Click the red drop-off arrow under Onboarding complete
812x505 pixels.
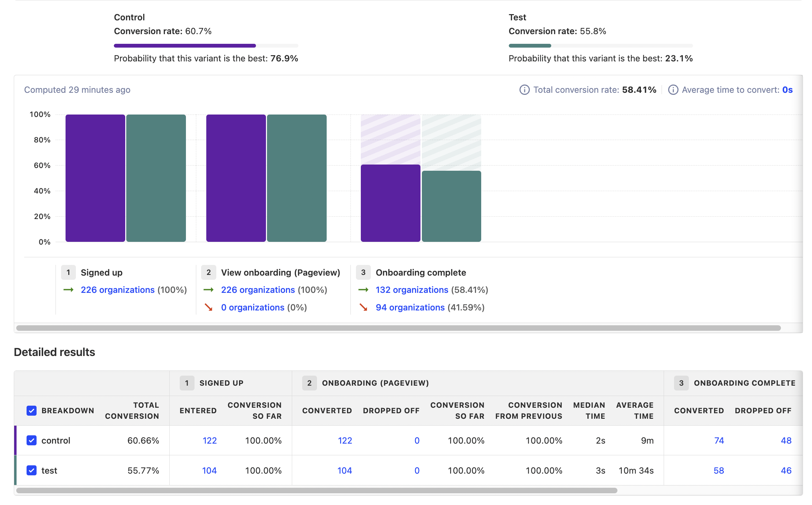(363, 307)
